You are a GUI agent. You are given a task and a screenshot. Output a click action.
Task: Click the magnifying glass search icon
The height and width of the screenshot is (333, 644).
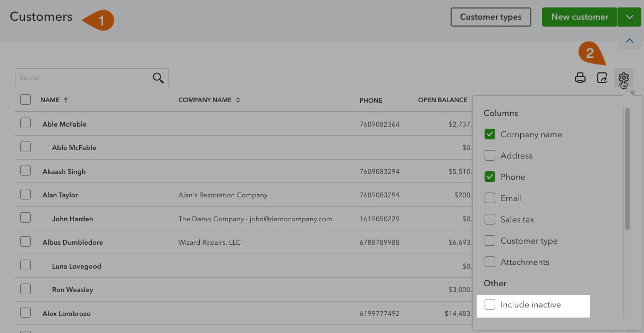158,78
